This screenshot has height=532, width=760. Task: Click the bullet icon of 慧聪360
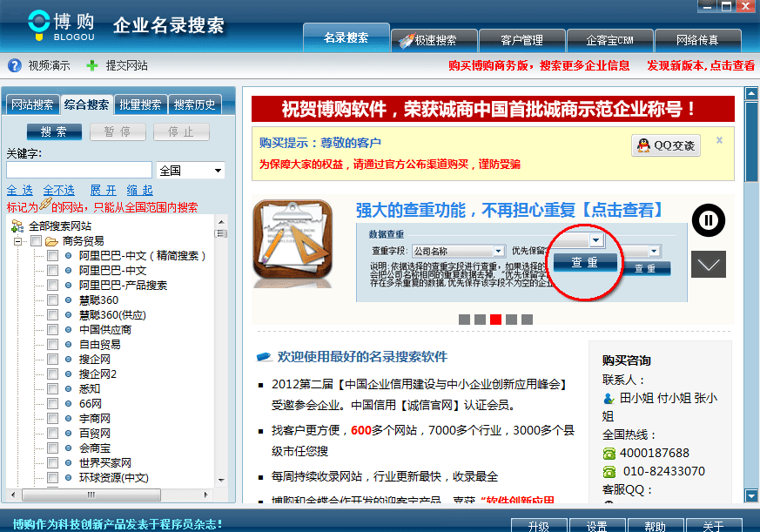(69, 300)
